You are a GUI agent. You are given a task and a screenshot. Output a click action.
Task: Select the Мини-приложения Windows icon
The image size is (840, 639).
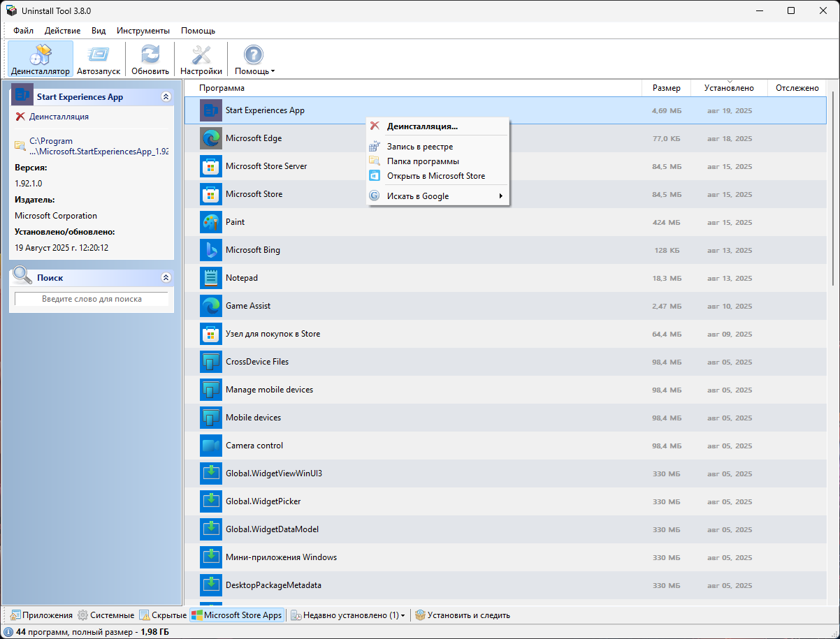[x=211, y=557]
